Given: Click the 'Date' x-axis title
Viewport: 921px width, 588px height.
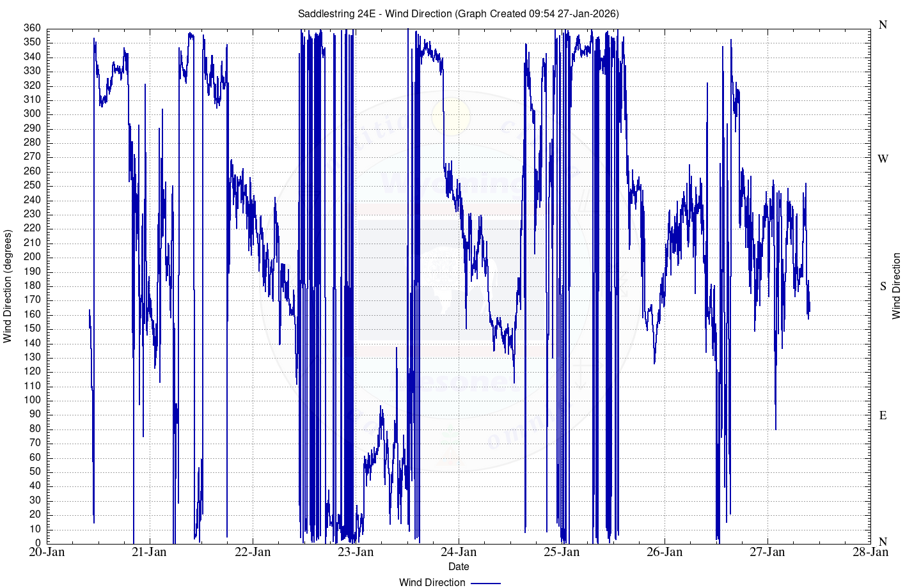Looking at the screenshot, I should click(459, 566).
